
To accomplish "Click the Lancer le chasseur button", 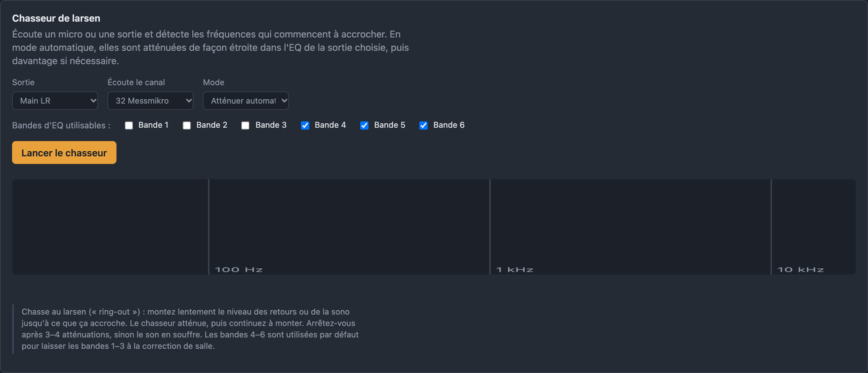I will pos(64,153).
